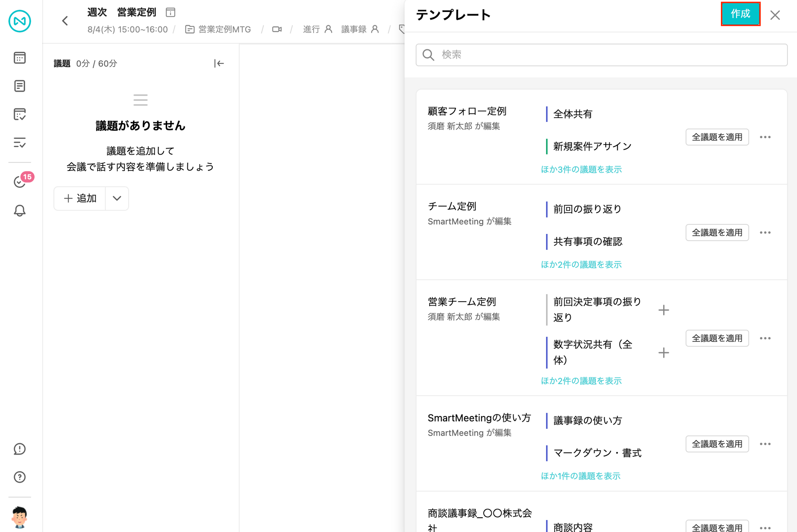Viewport: 797px width, 532px height.
Task: Open more options for 商談議事録_〇〇株式会社
Action: pyautogui.click(x=765, y=528)
